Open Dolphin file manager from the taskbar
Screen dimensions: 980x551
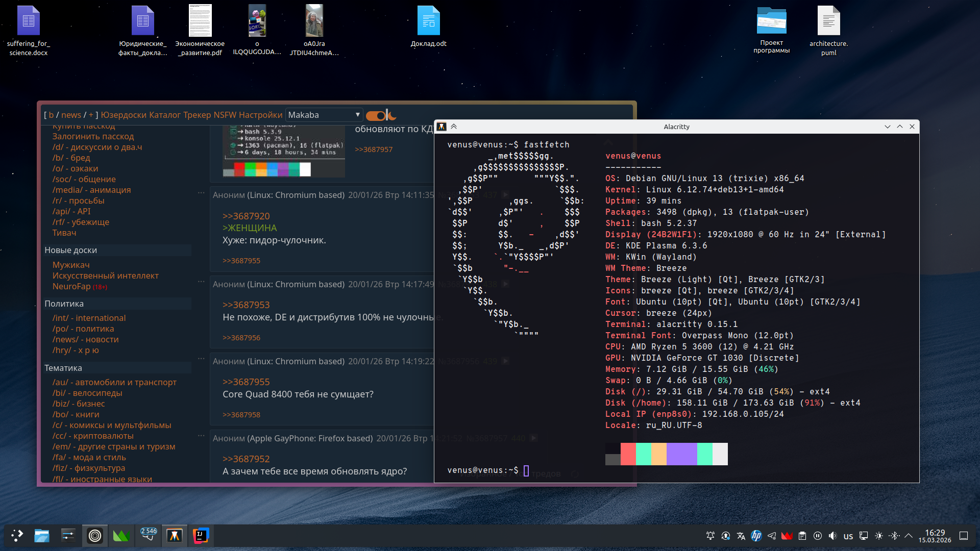(x=42, y=535)
